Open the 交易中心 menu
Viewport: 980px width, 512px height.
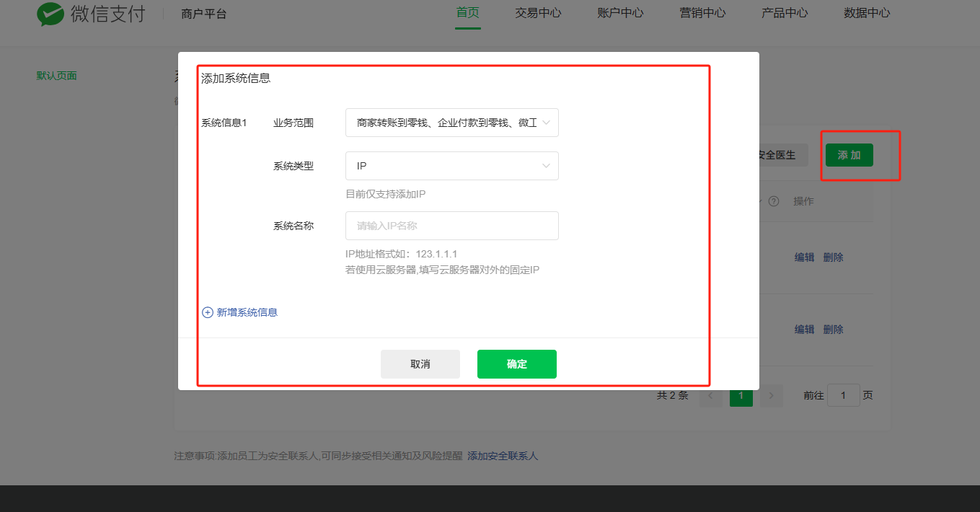pyautogui.click(x=538, y=13)
